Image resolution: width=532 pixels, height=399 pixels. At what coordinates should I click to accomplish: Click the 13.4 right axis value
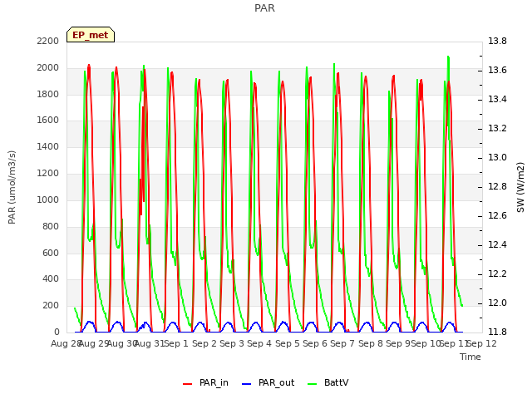pos(497,100)
